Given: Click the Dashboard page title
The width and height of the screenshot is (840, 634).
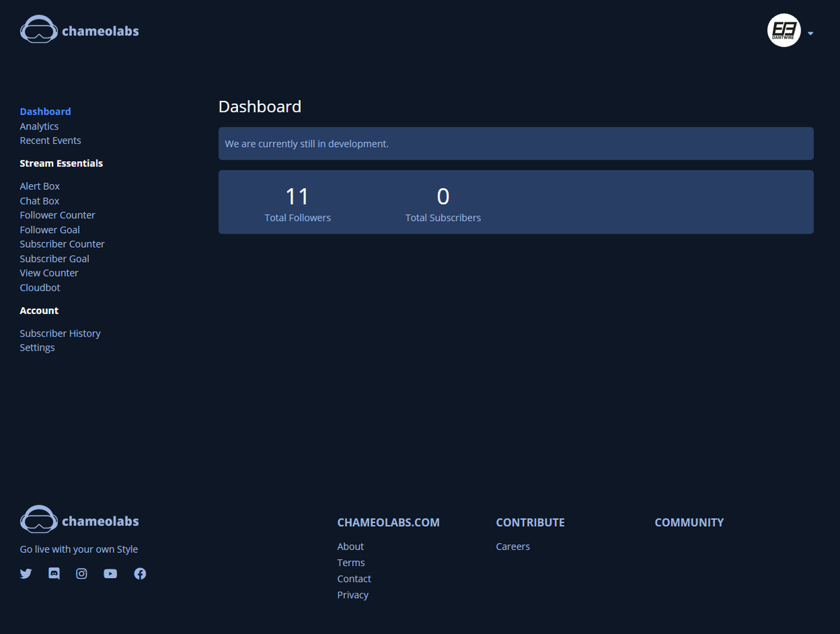Looking at the screenshot, I should click(x=260, y=106).
